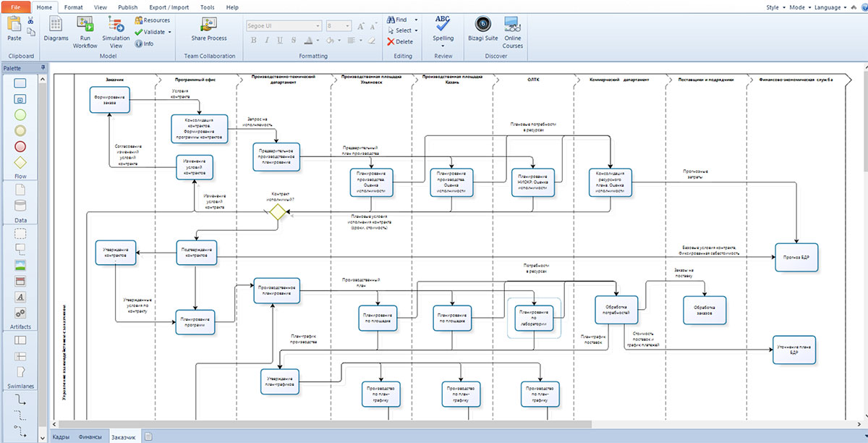
Task: Toggle Underline formatting
Action: click(x=281, y=41)
